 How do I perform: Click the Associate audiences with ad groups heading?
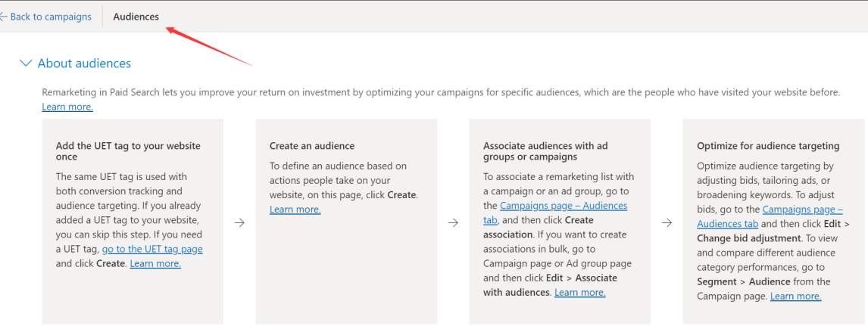(x=545, y=151)
